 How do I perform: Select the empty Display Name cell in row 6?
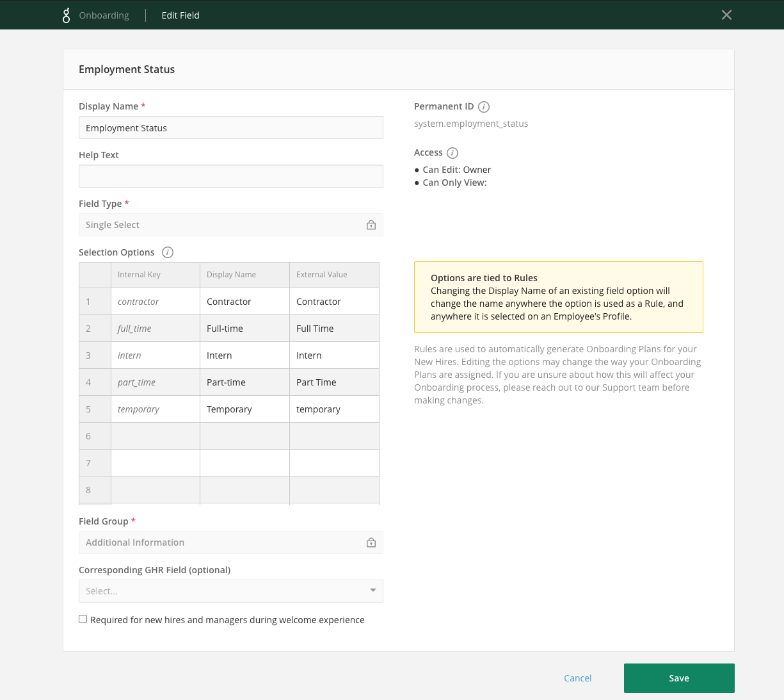[244, 436]
